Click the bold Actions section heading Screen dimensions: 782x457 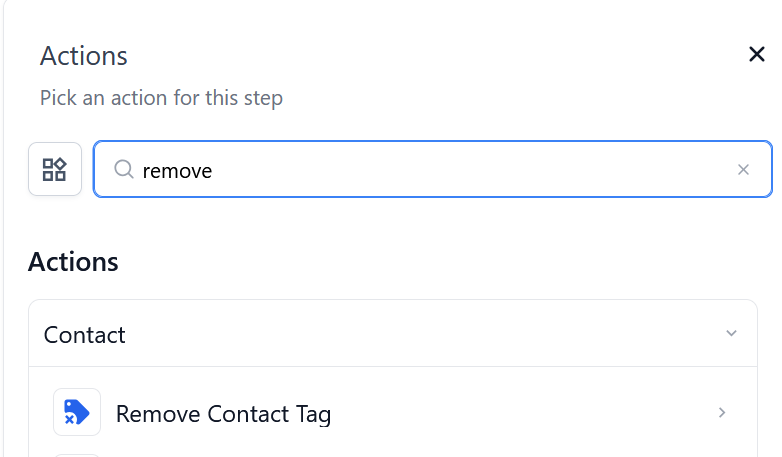tap(73, 262)
